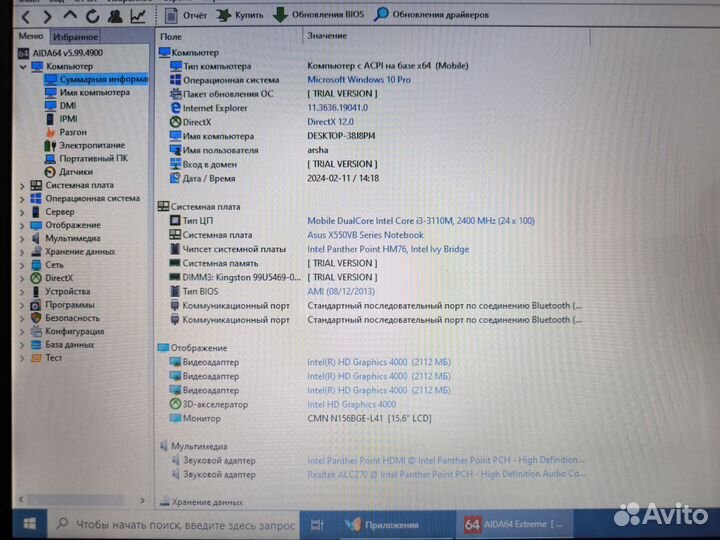Open Электропитание in the tree
The width and height of the screenshot is (720, 540).
(85, 146)
